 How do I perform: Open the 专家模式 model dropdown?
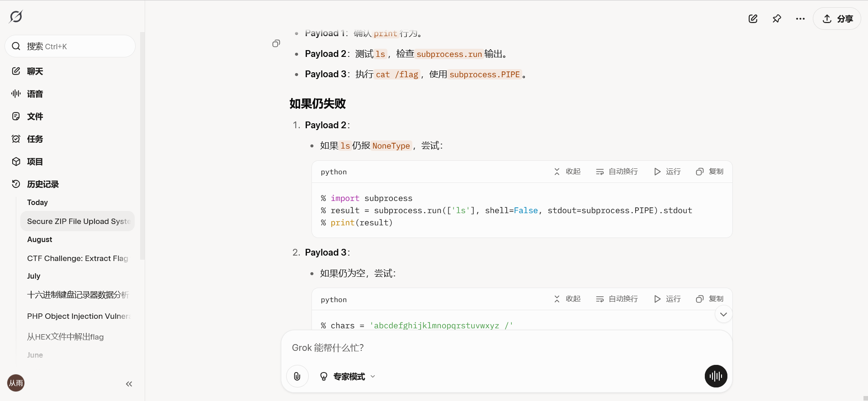(x=348, y=377)
